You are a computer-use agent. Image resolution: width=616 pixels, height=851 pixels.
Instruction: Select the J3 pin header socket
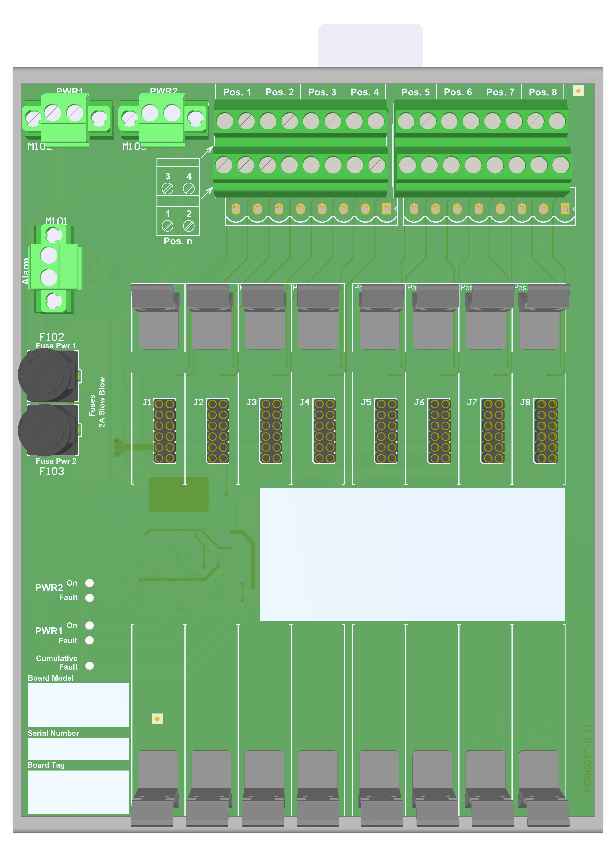[271, 431]
